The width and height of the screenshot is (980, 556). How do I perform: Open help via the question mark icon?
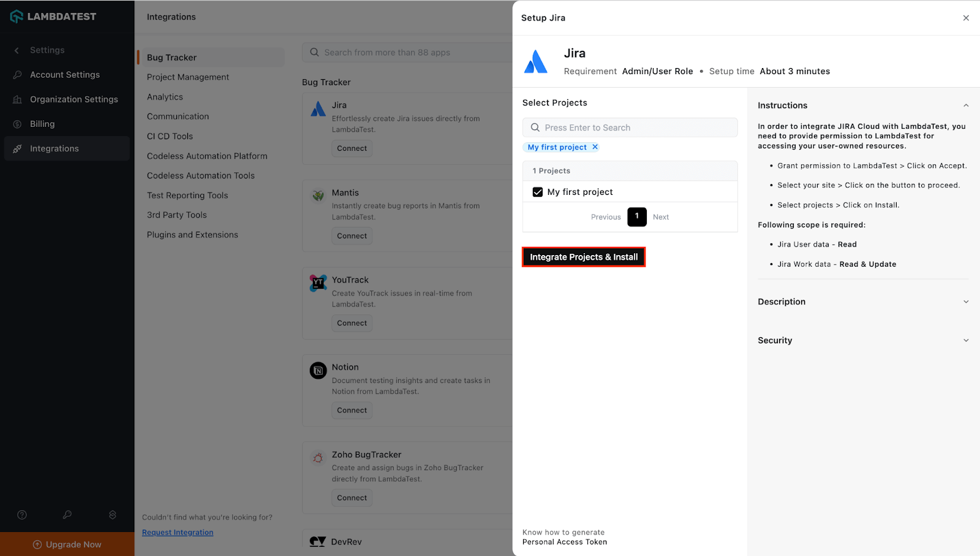click(22, 515)
